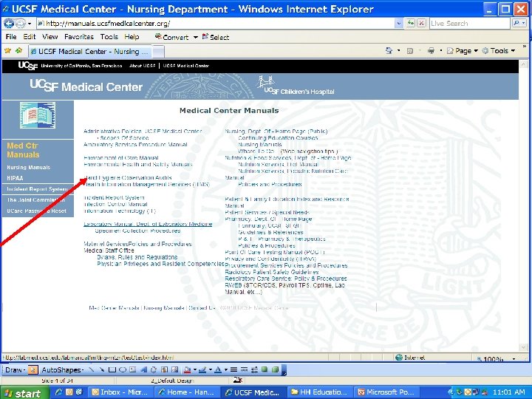This screenshot has width=532, height=399.
Task: Open the Infection Control Manual link
Action: pos(115,204)
